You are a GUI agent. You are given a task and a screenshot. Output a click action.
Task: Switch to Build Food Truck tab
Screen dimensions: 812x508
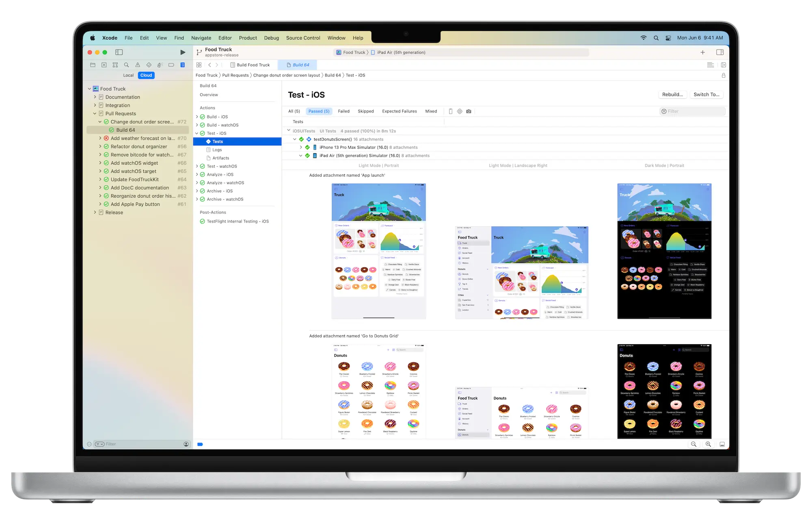(x=250, y=65)
